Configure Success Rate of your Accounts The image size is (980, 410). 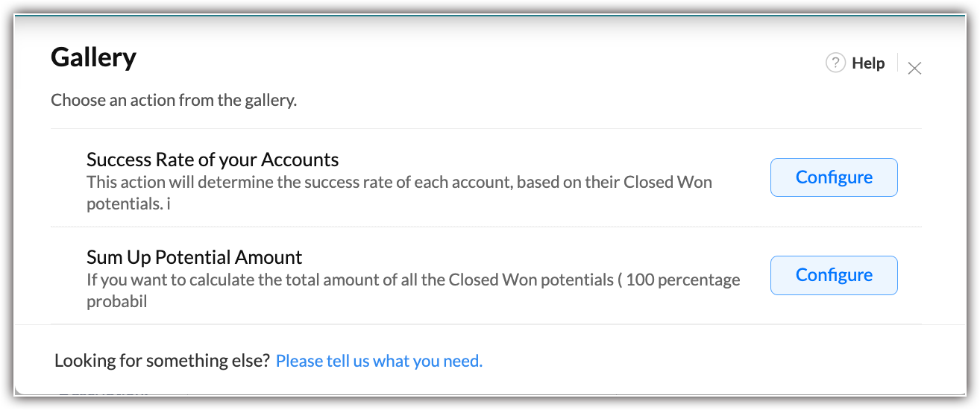(833, 177)
